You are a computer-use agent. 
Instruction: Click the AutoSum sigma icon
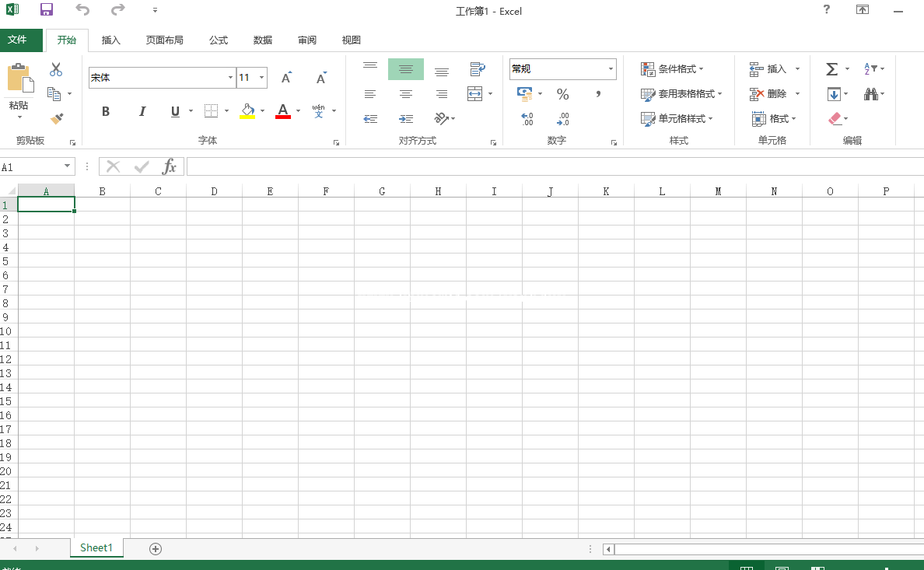[831, 69]
